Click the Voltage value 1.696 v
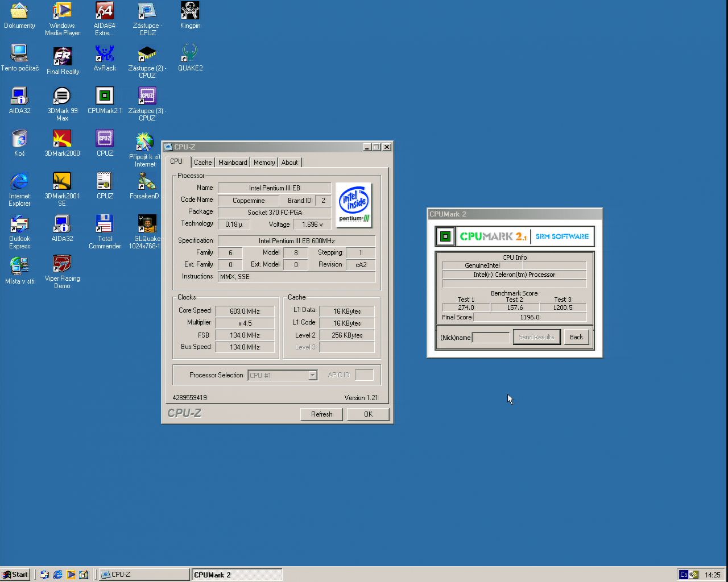The image size is (728, 582). (x=312, y=225)
